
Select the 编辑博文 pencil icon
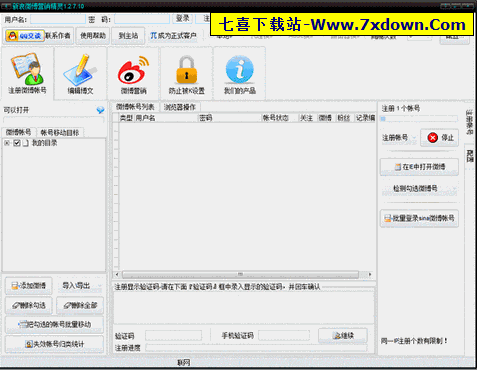click(x=80, y=74)
